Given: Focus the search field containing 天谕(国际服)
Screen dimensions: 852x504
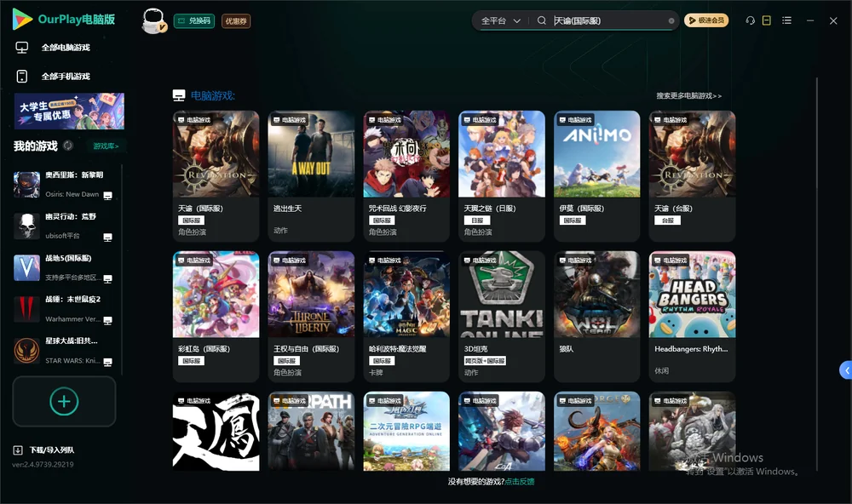Looking at the screenshot, I should pyautogui.click(x=608, y=20).
